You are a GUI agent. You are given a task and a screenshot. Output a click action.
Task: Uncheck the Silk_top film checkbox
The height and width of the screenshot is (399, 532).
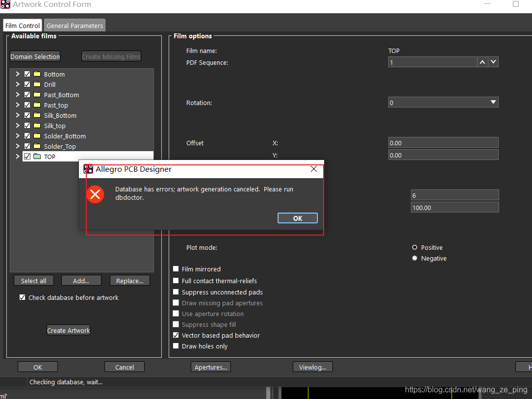[27, 126]
